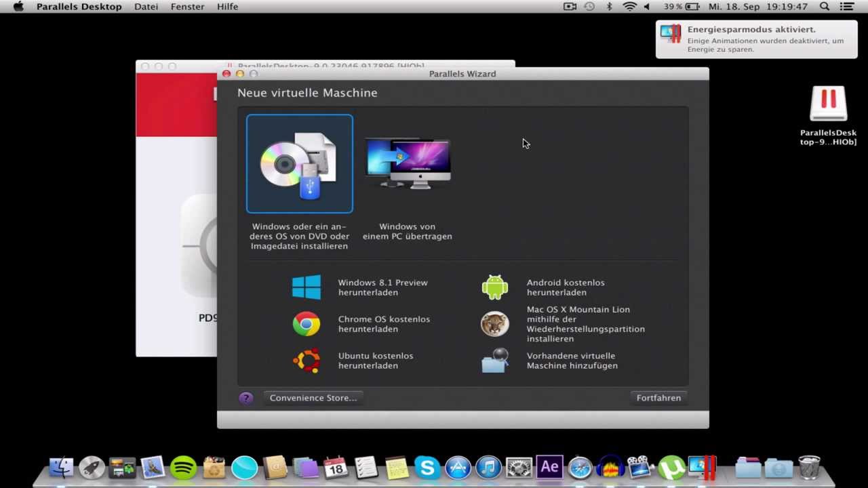The image size is (868, 488).
Task: Open the Mail stamp icon in the dock
Action: (153, 468)
